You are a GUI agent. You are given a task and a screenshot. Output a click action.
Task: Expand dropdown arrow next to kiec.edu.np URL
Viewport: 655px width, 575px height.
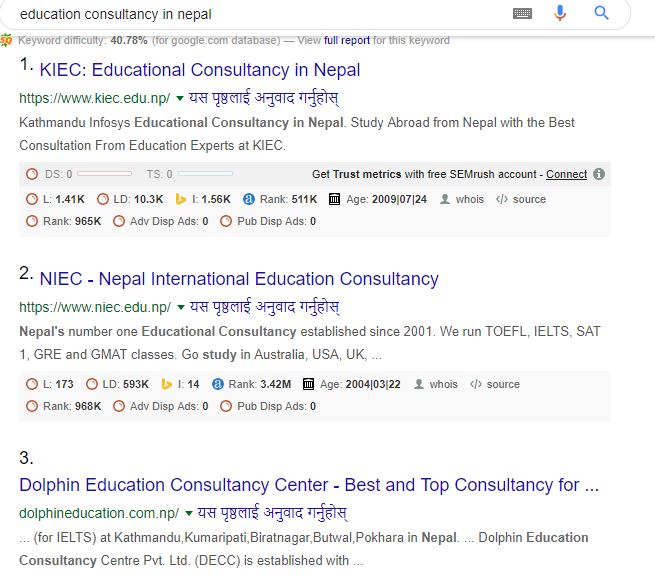[x=180, y=99]
